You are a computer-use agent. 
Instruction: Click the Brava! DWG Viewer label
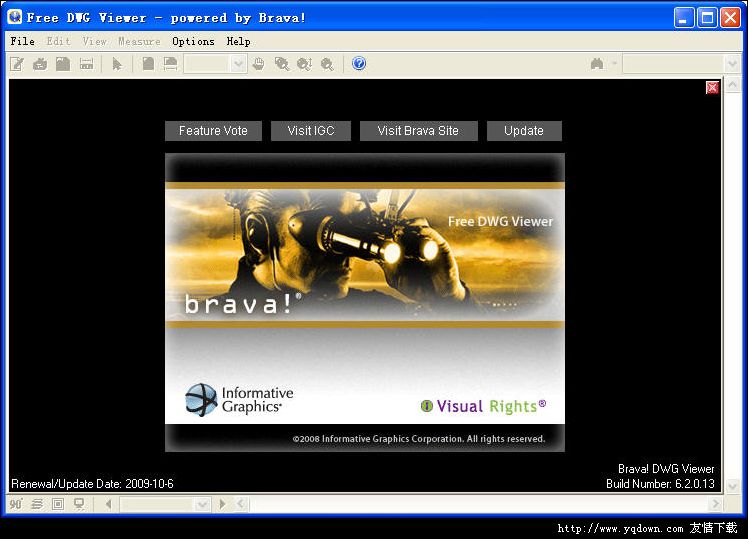tap(666, 469)
